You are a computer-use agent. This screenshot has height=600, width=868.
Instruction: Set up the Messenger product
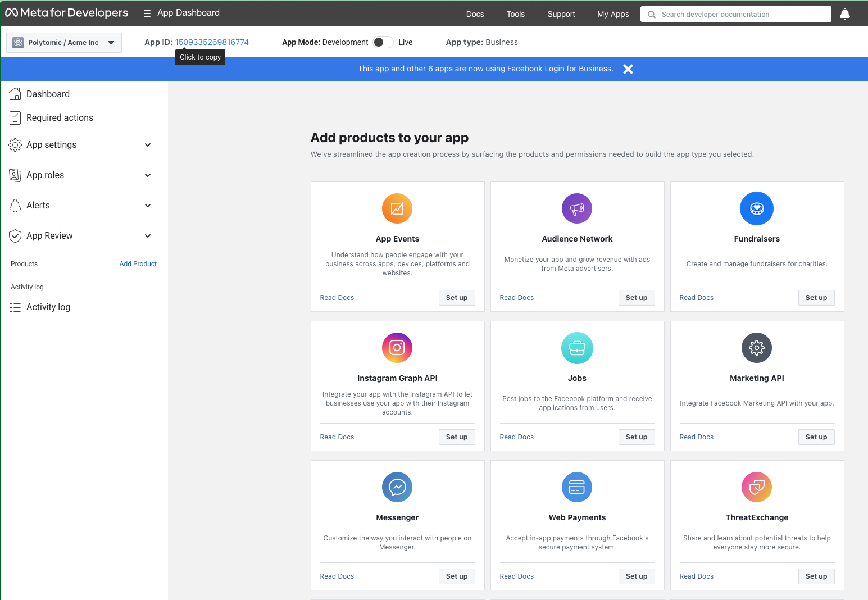pos(457,576)
